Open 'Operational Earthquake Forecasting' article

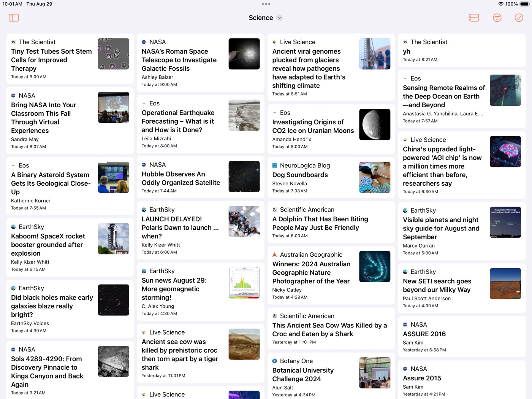[x=200, y=124]
